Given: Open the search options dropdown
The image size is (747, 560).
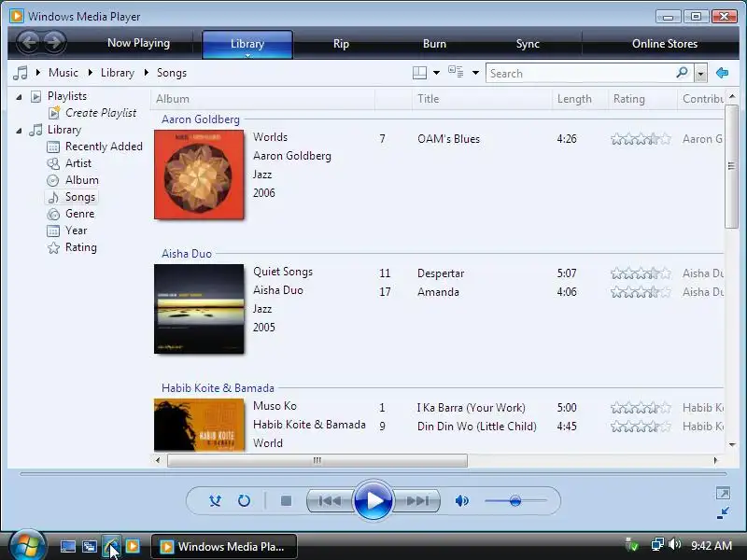Looking at the screenshot, I should coord(700,74).
